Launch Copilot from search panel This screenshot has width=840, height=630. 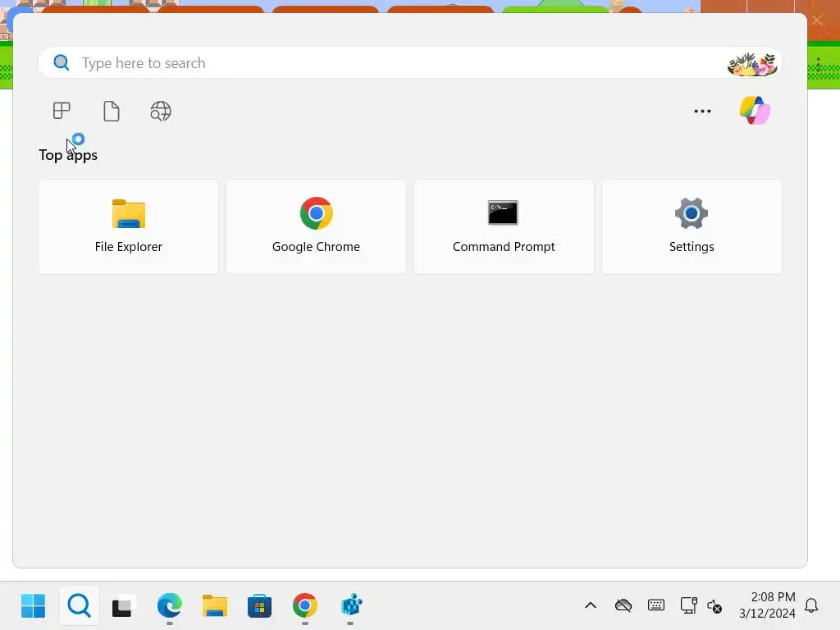click(755, 111)
